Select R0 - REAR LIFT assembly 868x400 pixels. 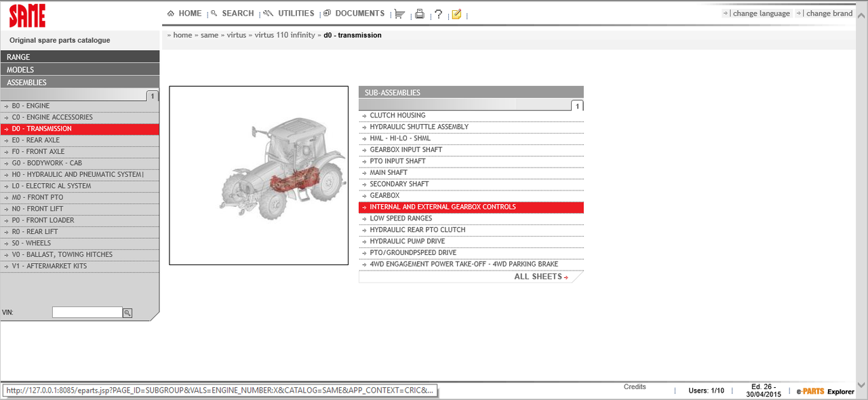80,232
